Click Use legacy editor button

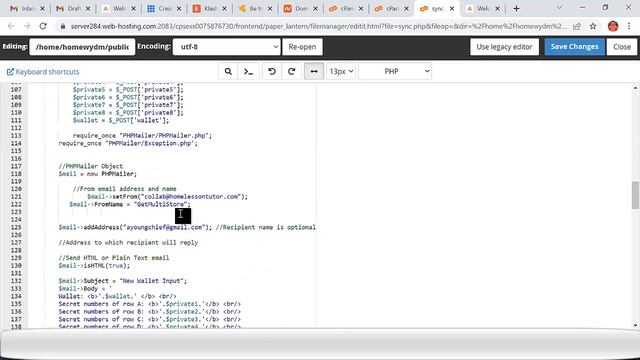click(504, 47)
